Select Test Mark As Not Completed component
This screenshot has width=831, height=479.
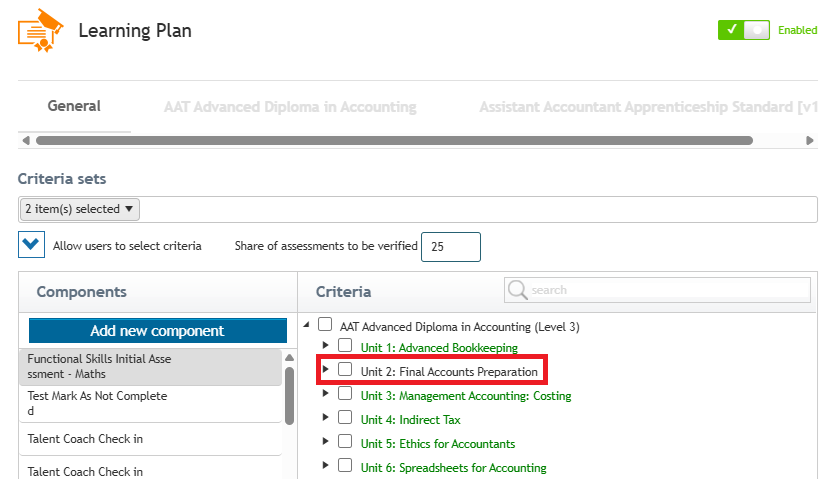151,404
